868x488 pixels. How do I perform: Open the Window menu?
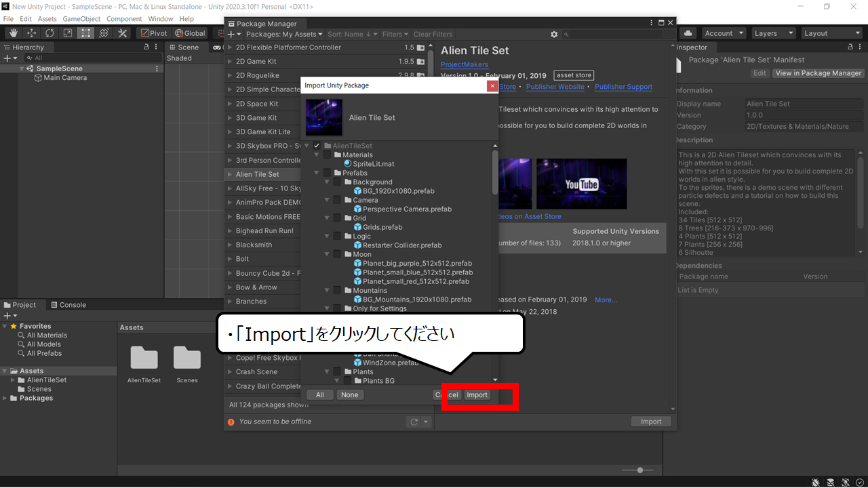point(161,19)
